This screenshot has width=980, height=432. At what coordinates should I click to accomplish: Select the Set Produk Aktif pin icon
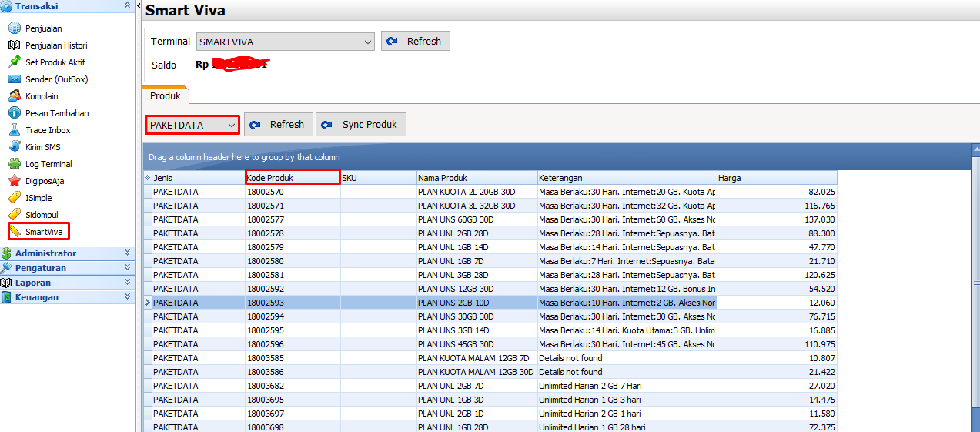[x=14, y=62]
